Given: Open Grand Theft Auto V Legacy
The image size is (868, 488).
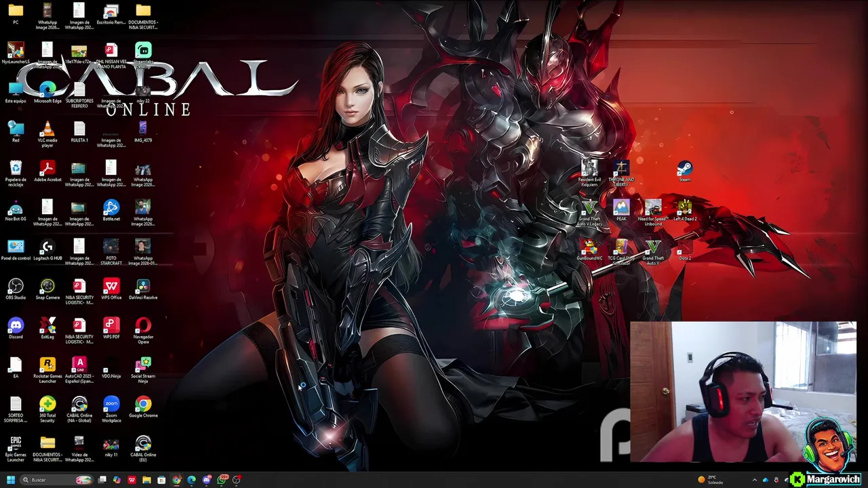Looking at the screenshot, I should [x=589, y=213].
